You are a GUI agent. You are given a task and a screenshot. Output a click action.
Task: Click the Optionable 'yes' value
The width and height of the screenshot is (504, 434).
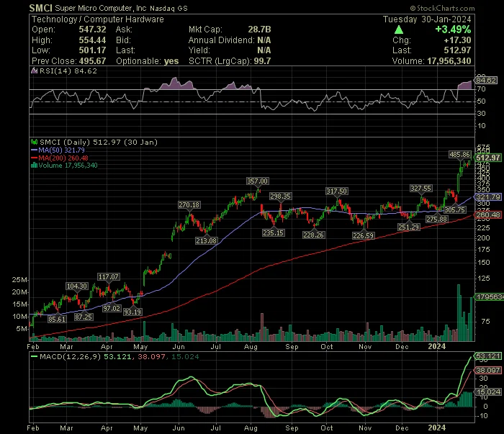point(171,61)
